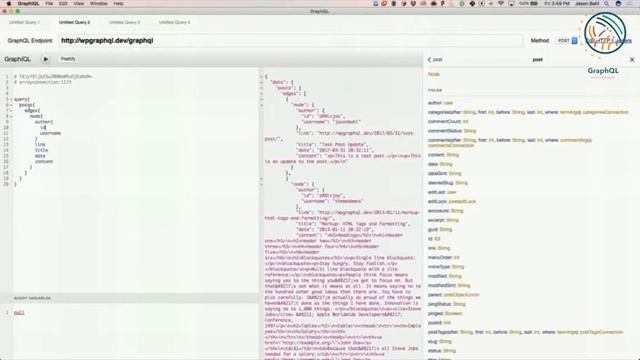
Task: Click the content field in docs
Action: 436,155
